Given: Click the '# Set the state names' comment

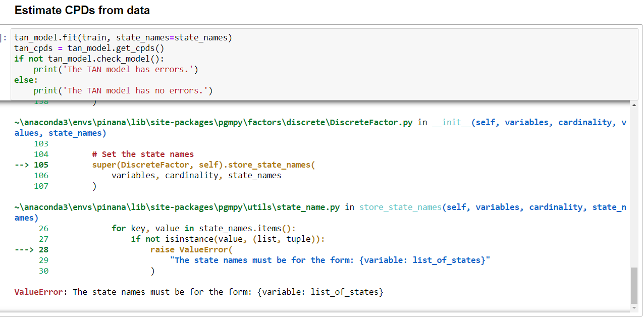Looking at the screenshot, I should [143, 154].
